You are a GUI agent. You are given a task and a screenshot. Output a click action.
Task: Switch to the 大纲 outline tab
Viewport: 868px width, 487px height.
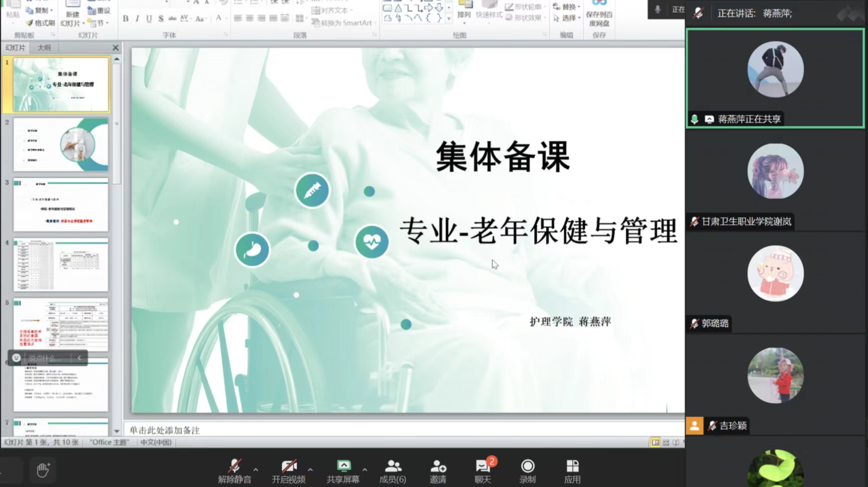(x=44, y=47)
